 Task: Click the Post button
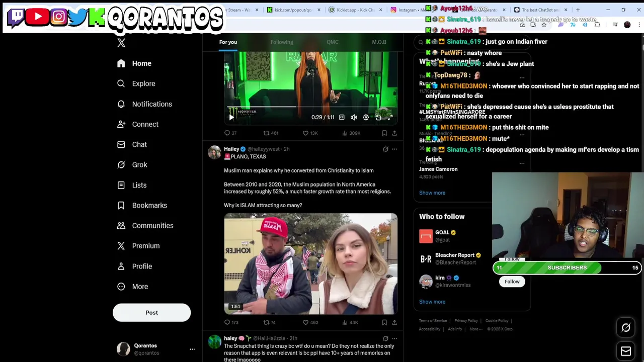(151, 313)
